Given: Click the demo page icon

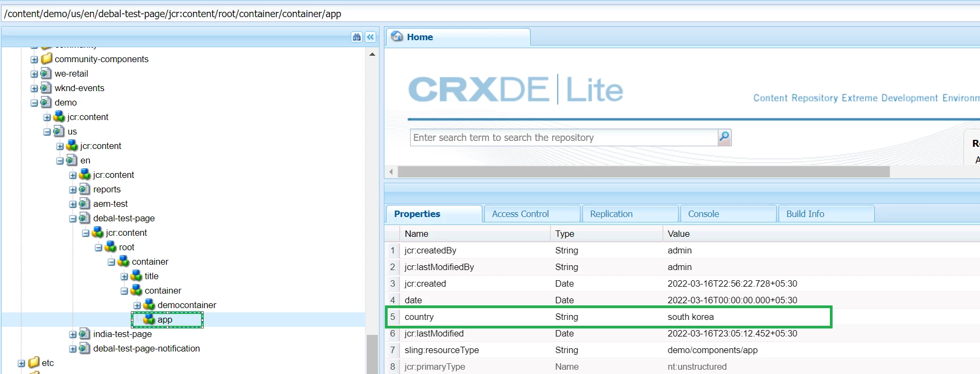Looking at the screenshot, I should (x=47, y=102).
